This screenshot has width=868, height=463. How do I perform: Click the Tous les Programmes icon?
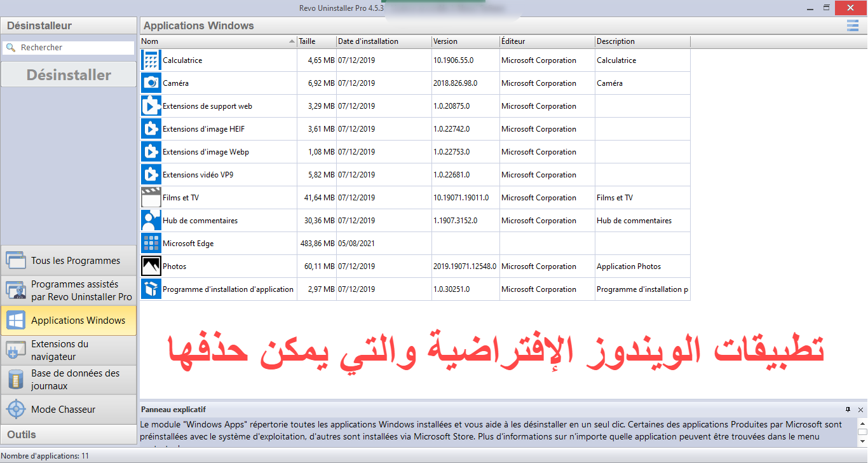[16, 260]
